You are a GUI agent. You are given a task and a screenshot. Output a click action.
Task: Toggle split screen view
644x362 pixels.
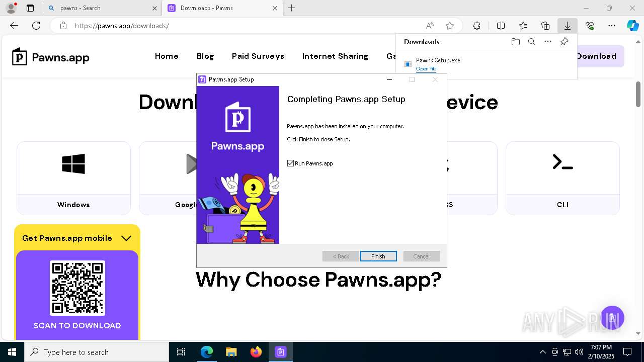tap(501, 26)
